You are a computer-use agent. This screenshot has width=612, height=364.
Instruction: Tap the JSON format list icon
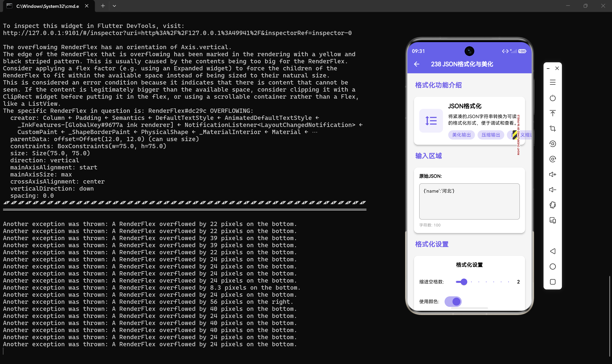pos(431,121)
